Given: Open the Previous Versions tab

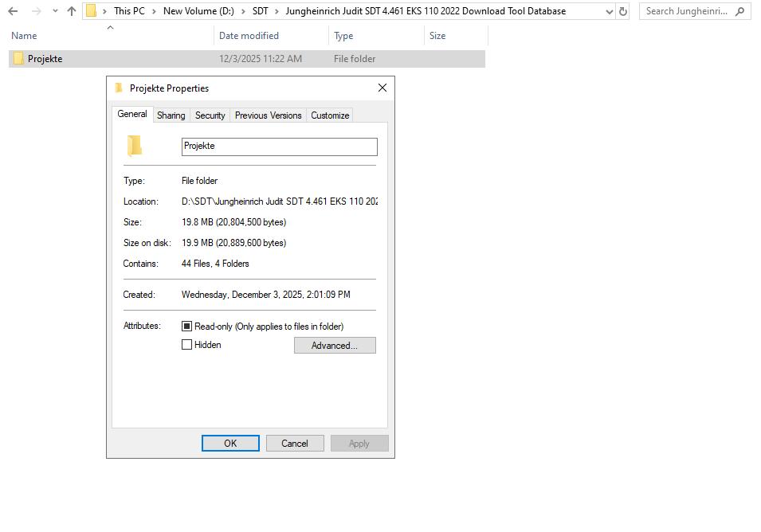Looking at the screenshot, I should [x=268, y=115].
